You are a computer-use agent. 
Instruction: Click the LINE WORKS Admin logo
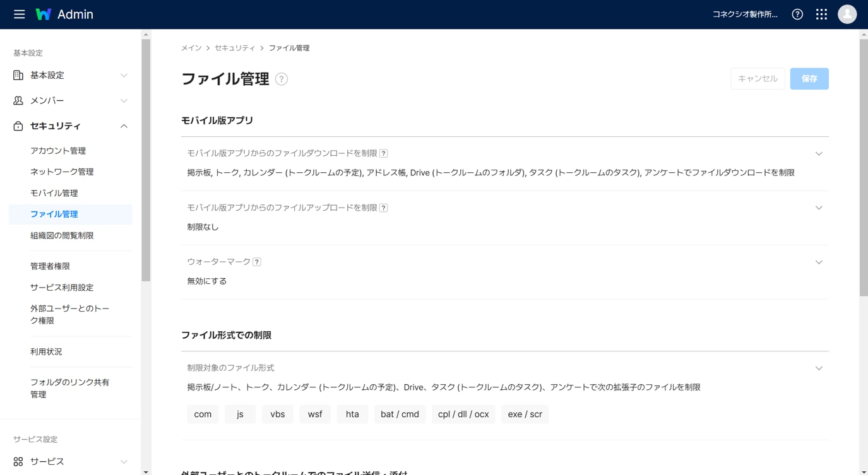64,14
